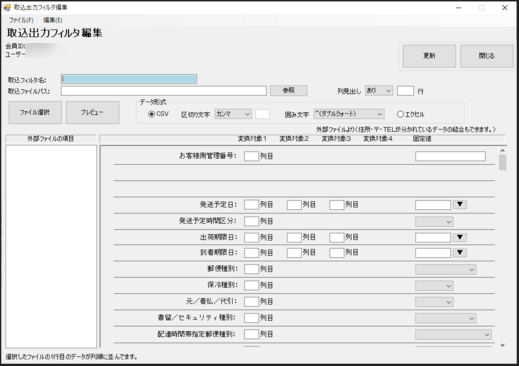This screenshot has width=519, height=366.
Task: Click the scrollbar up arrow
Action: point(502,151)
